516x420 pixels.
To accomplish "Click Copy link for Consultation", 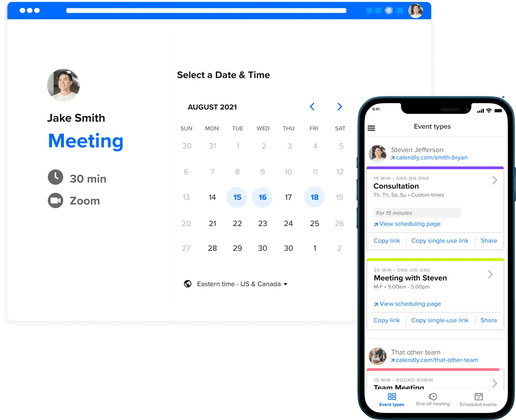I will pyautogui.click(x=386, y=240).
